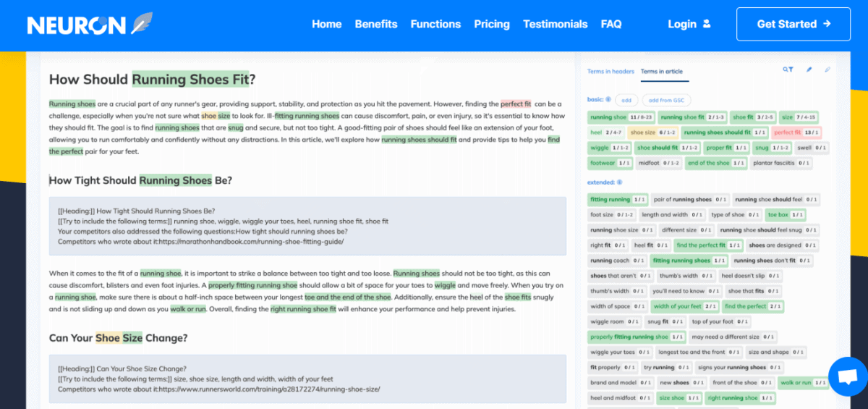Select the yellow 'shoe size' term chip
This screenshot has width=868, height=409.
652,132
